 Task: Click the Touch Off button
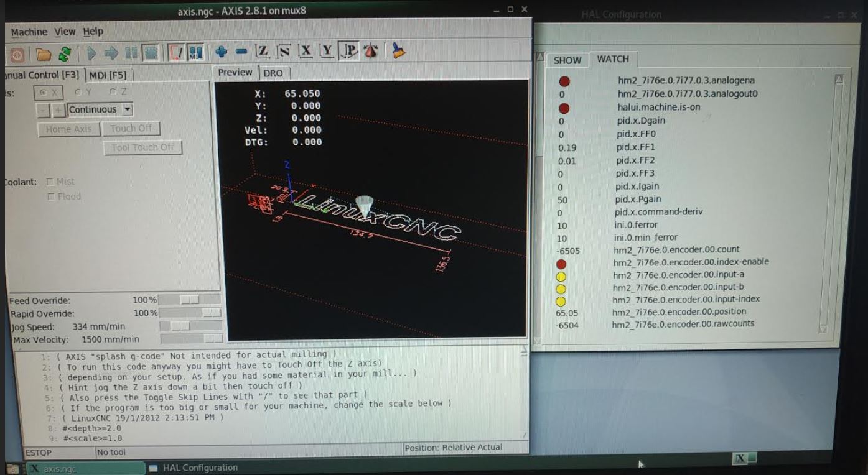[131, 129]
